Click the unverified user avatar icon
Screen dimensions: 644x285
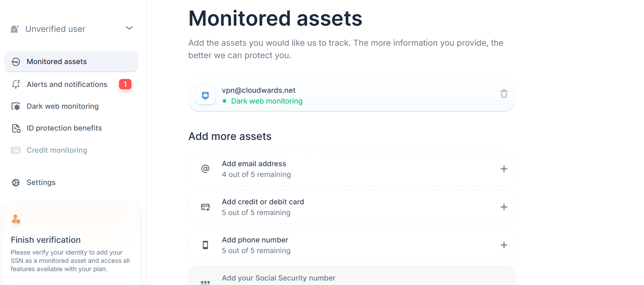[15, 29]
